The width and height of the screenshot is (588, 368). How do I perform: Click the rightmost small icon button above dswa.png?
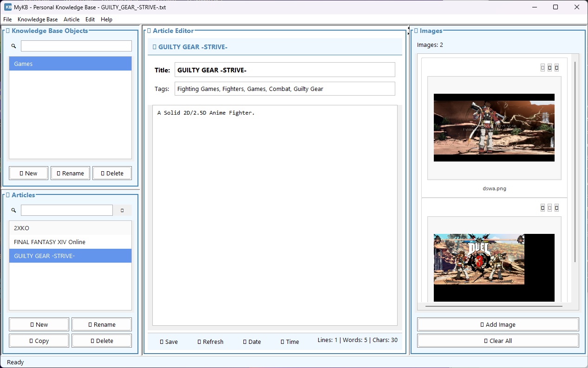pos(556,68)
